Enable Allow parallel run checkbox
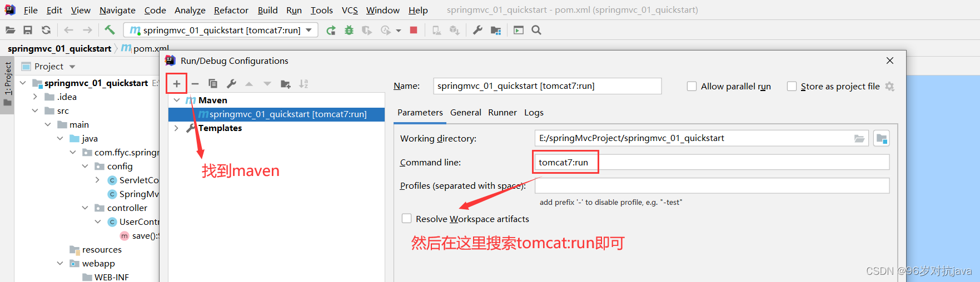The height and width of the screenshot is (282, 980). (692, 86)
